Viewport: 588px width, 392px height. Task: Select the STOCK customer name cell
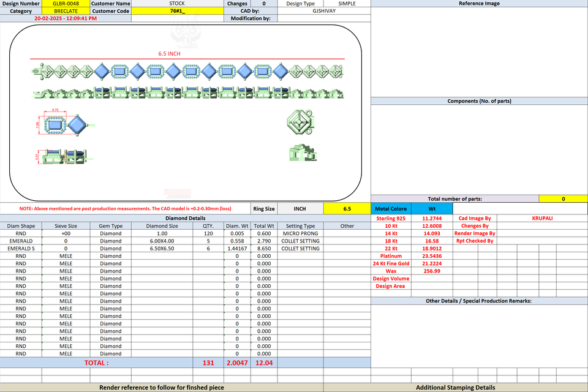pos(177,4)
